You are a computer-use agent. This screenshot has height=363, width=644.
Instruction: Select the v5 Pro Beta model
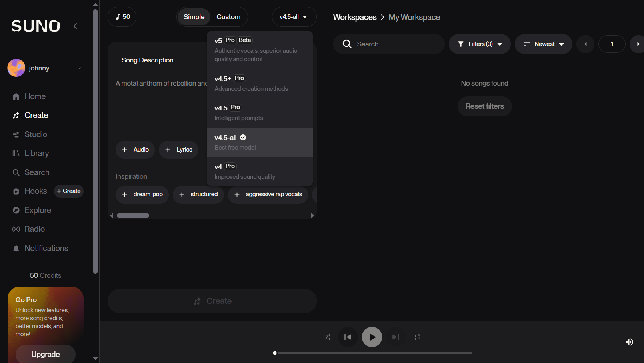point(260,50)
